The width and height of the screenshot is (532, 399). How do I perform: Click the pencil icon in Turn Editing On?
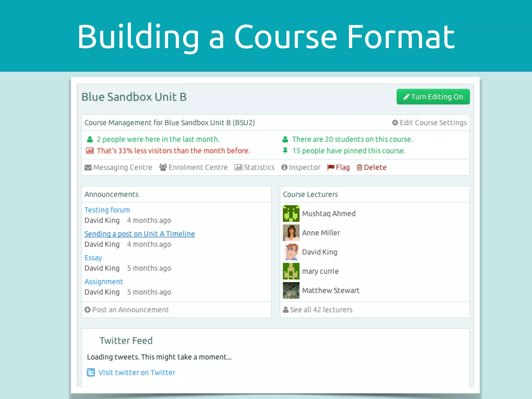click(406, 97)
